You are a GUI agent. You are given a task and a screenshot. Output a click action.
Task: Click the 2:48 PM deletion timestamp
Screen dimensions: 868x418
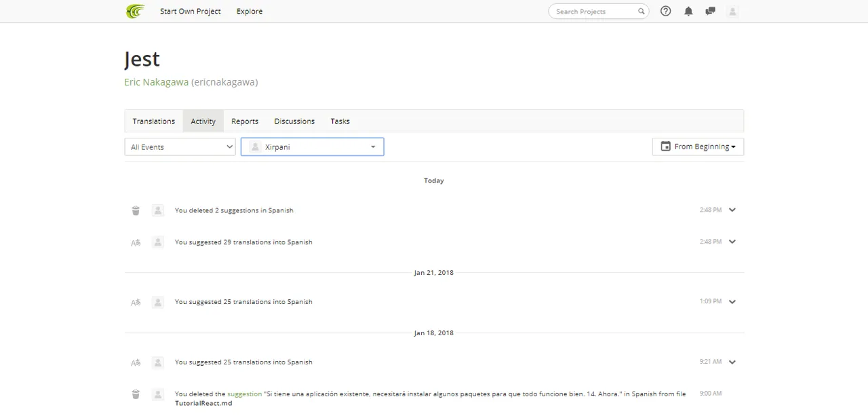tap(711, 210)
